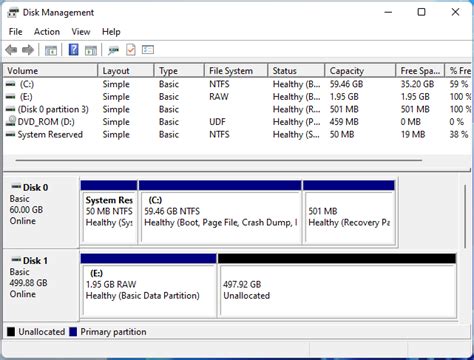
Task: Click the '50 MB' capacity cell
Action: click(x=342, y=135)
